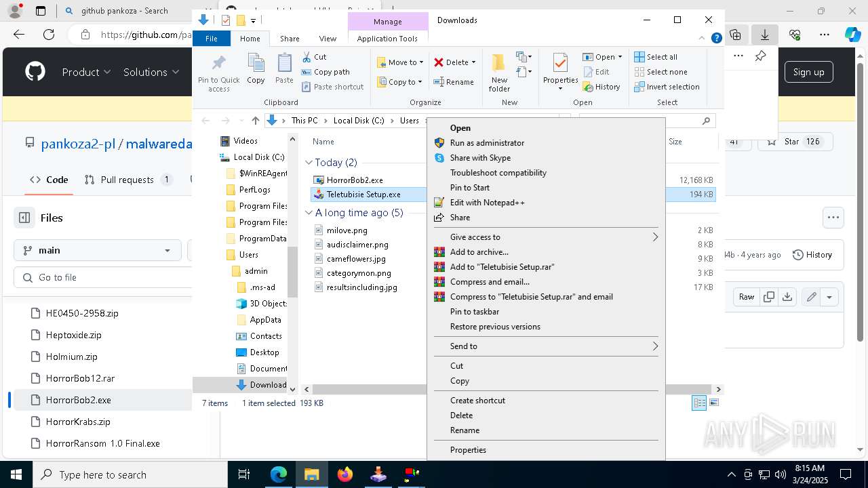Click Invert selection in ribbon

tap(667, 87)
